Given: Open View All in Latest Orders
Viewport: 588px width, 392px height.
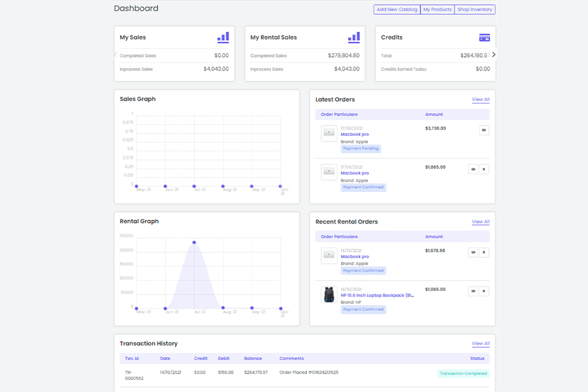Looking at the screenshot, I should click(x=480, y=99).
